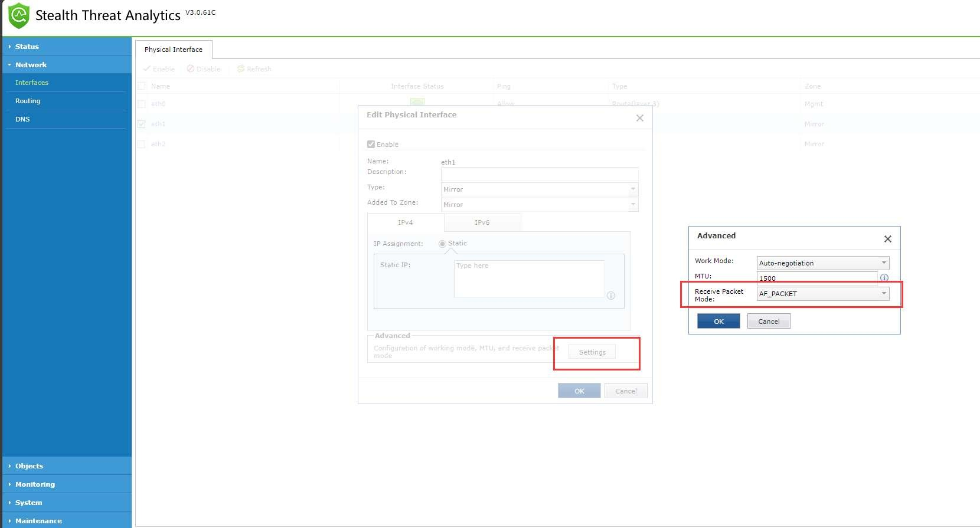Uncheck the eth1 row checkbox
The image size is (980, 528).
pos(141,124)
